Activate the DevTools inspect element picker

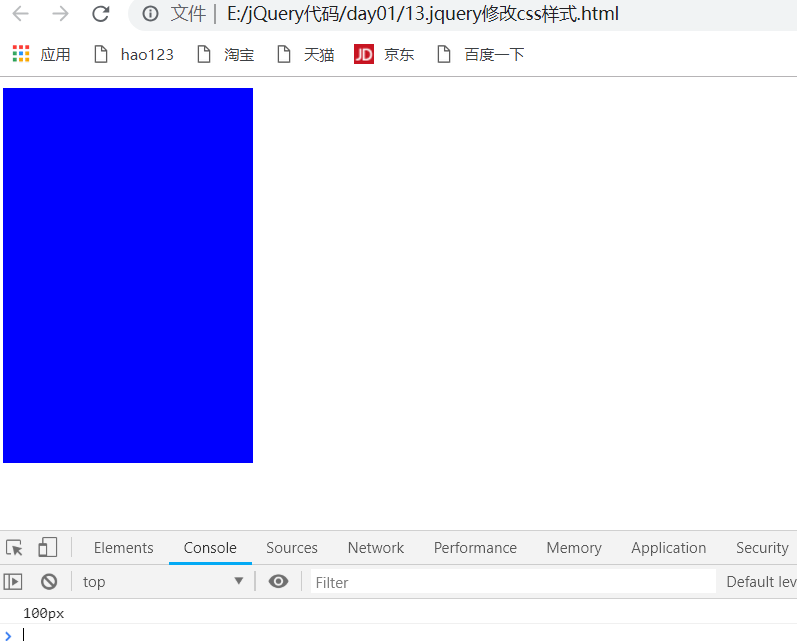pyautogui.click(x=14, y=548)
